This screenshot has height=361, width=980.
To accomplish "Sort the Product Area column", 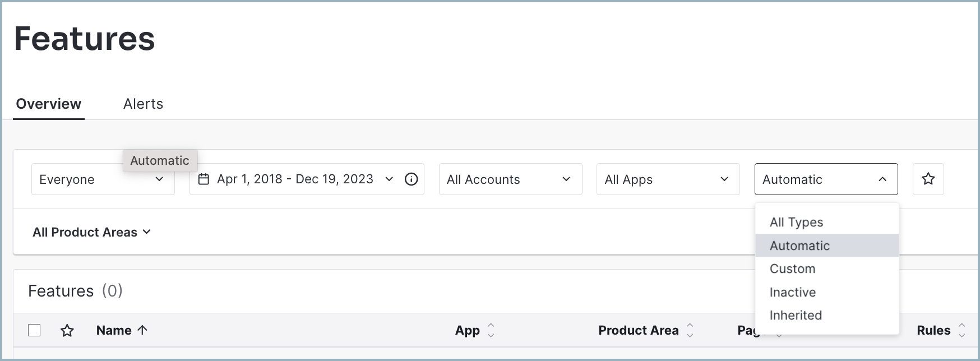I will [x=690, y=330].
